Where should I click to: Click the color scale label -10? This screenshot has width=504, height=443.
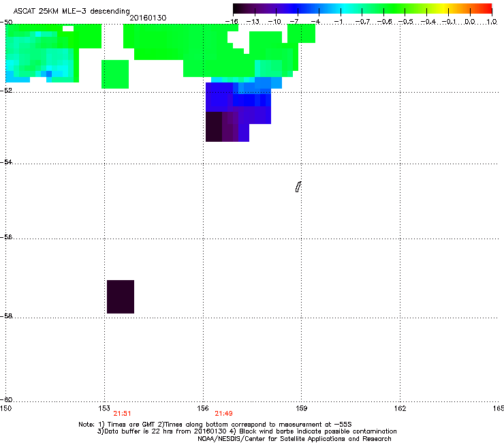click(274, 22)
